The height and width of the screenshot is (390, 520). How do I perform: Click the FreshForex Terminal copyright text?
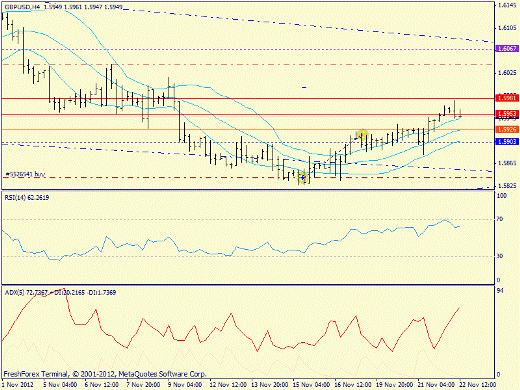(105, 374)
